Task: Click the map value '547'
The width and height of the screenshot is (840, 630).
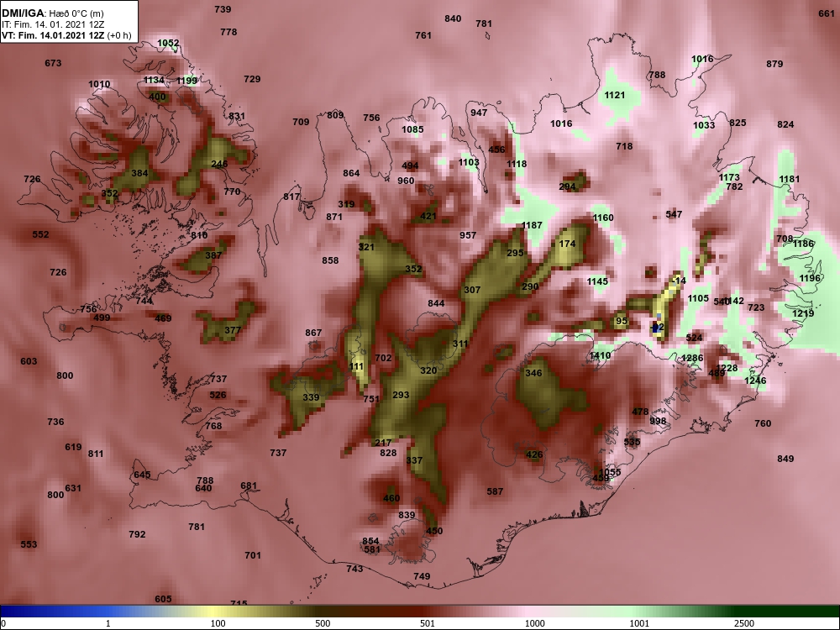Action: (674, 214)
